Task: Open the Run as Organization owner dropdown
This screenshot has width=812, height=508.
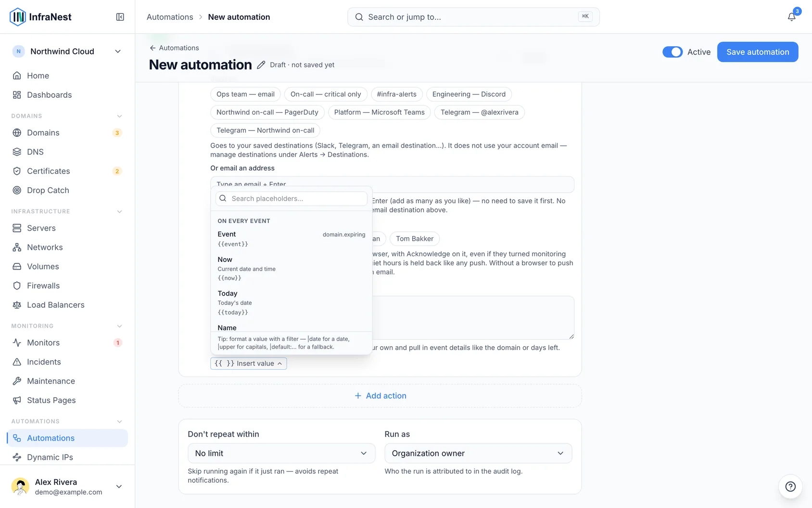Action: (478, 453)
